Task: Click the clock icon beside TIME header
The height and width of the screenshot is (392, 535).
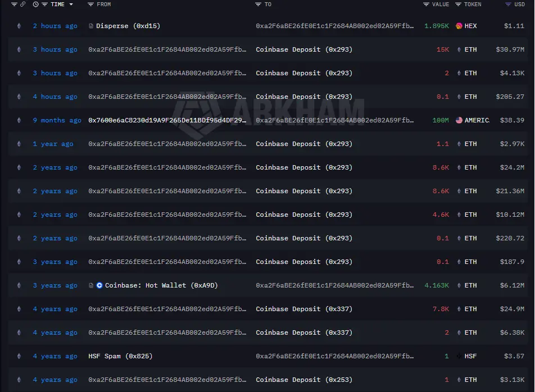Action: click(35, 4)
